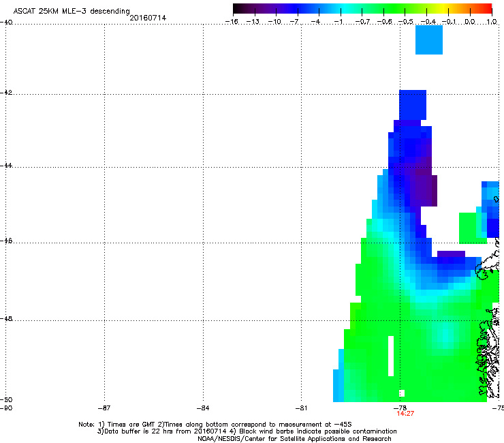Click the latitude label '-42'
Image resolution: width=504 pixels, height=443 pixels.
pos(6,92)
